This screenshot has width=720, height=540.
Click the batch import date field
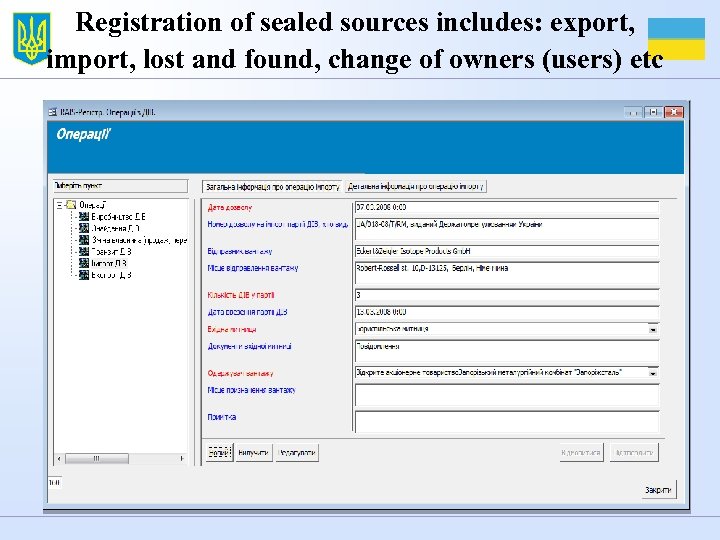pos(507,312)
